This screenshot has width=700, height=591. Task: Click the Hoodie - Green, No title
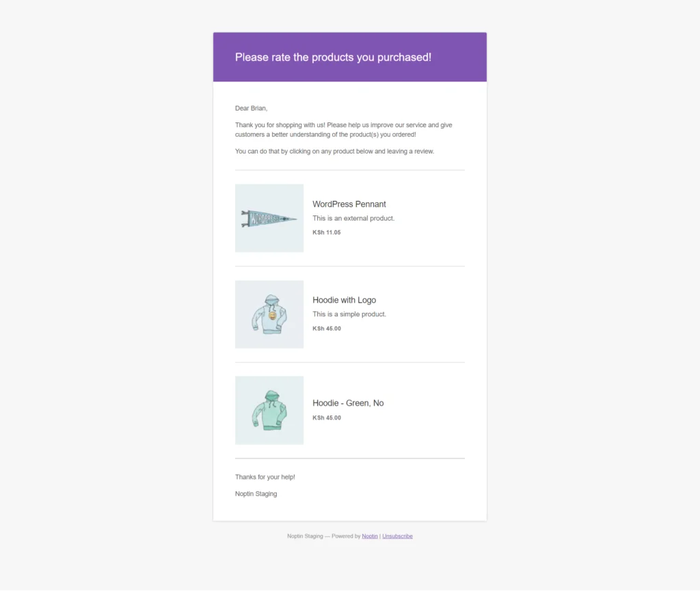click(348, 403)
